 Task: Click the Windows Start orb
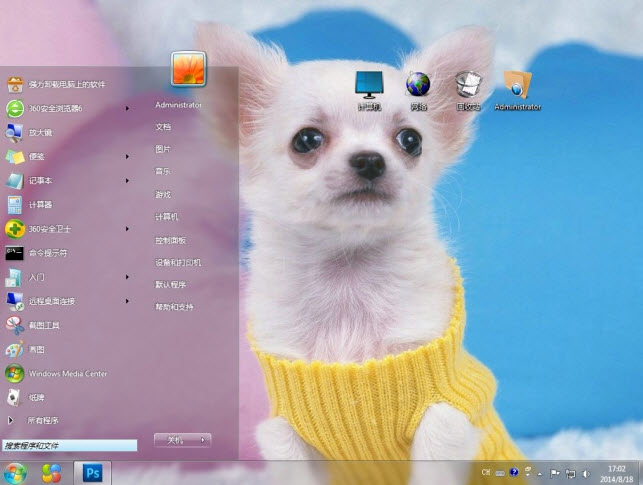click(x=15, y=471)
